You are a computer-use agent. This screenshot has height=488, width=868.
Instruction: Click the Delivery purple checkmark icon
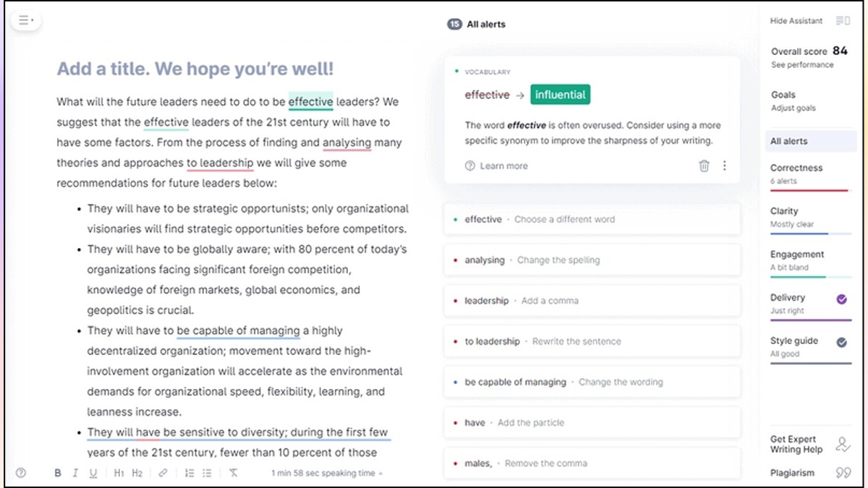(842, 299)
